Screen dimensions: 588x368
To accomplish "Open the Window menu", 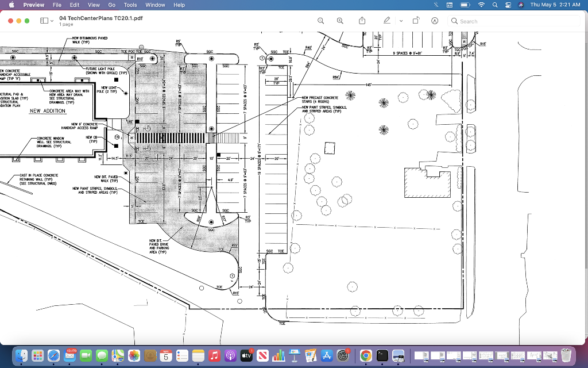I will tap(155, 5).
